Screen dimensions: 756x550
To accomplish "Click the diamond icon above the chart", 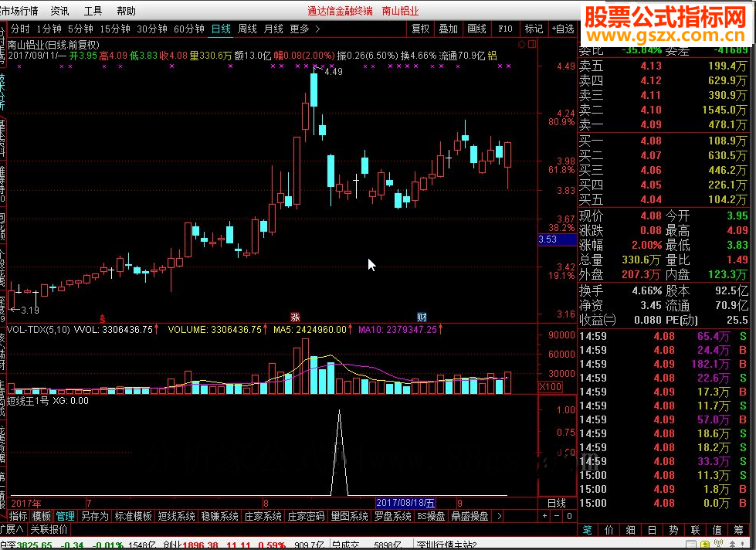I will click(522, 44).
